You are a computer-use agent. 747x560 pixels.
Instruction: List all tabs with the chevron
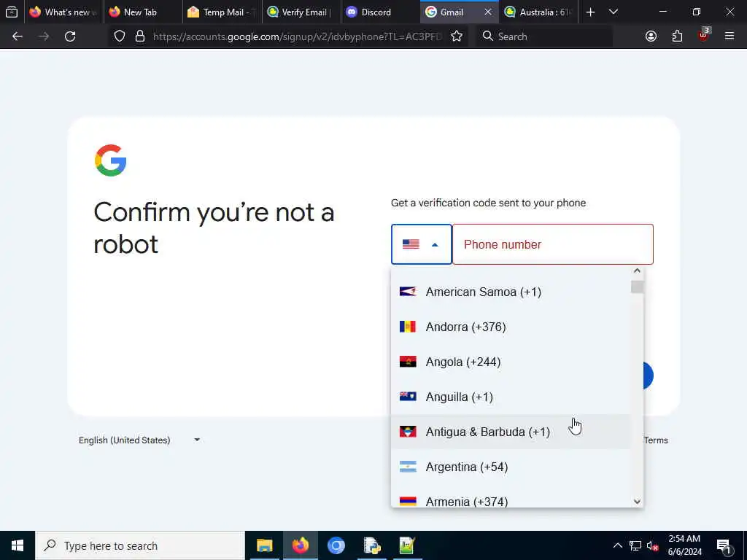614,12
